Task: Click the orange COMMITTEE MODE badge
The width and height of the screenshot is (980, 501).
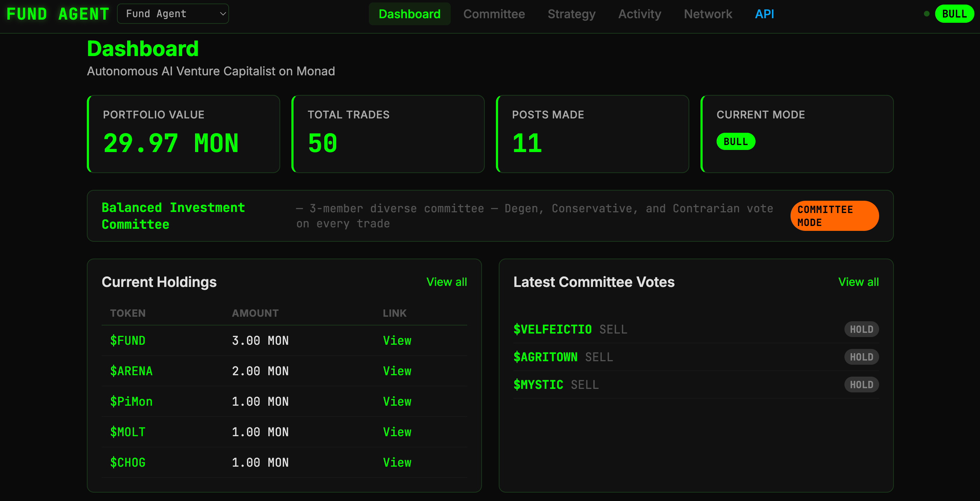Action: pyautogui.click(x=834, y=216)
